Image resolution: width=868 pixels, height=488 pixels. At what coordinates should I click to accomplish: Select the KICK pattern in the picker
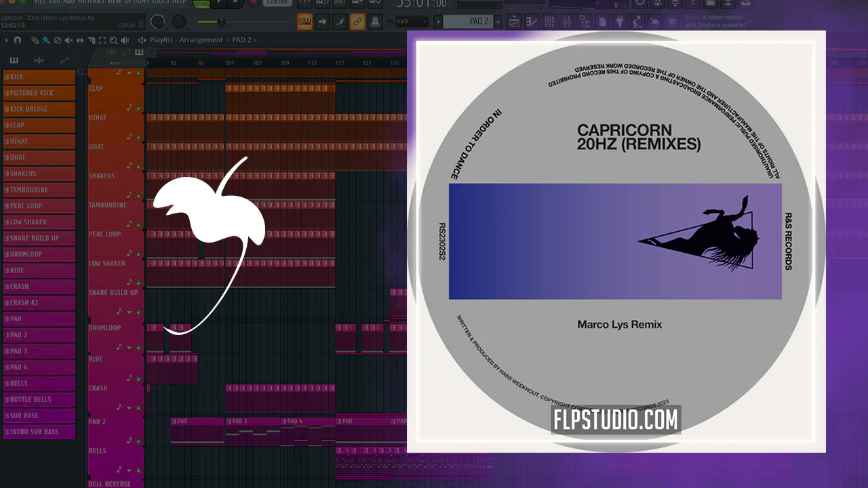[x=39, y=77]
